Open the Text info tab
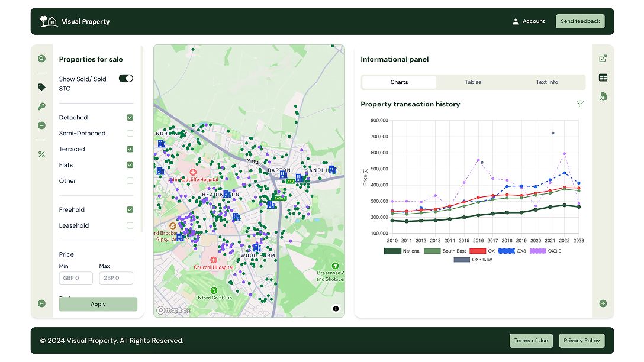Image resolution: width=644 pixels, height=362 pixels. point(547,82)
